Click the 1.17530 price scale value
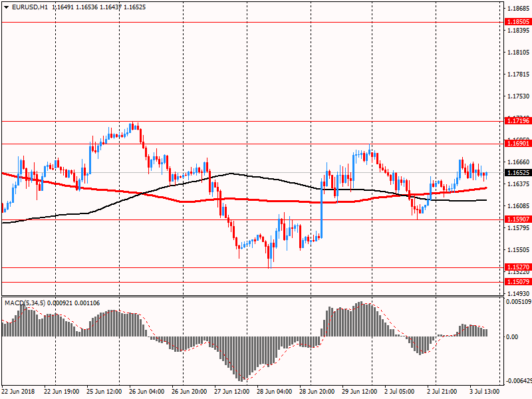Screen dimensions: 532x399 click(518, 96)
